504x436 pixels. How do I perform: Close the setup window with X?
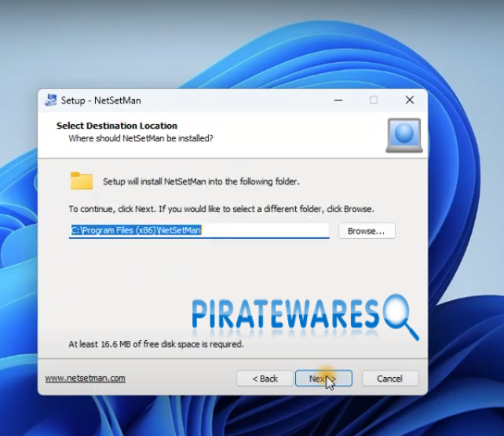[x=409, y=101]
